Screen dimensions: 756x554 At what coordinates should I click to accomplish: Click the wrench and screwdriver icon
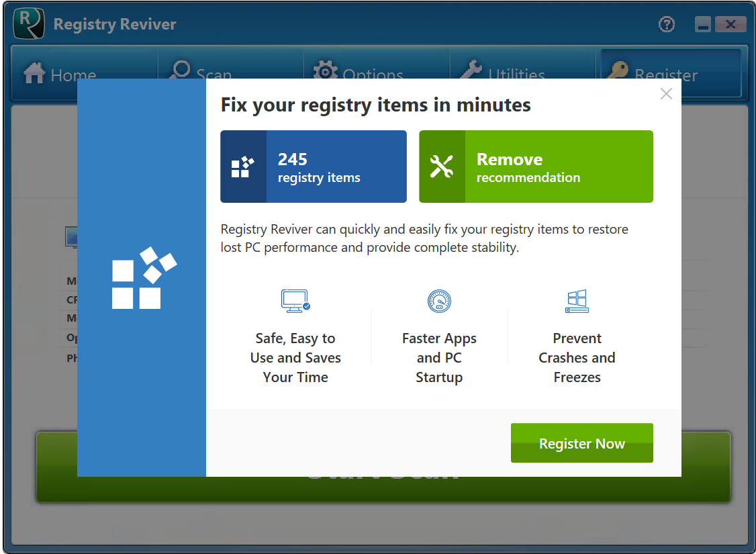pyautogui.click(x=442, y=167)
